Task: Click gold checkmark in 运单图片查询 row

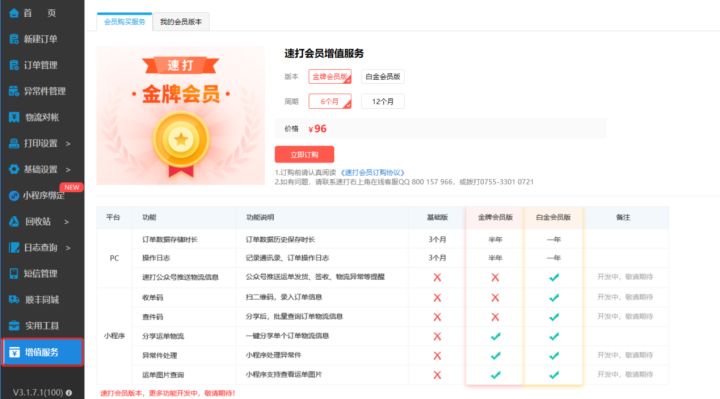Action: pos(495,375)
